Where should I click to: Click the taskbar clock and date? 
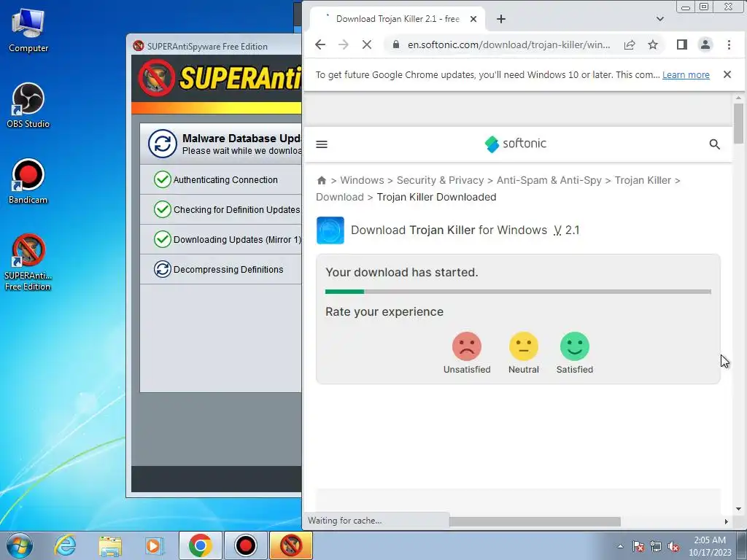click(x=710, y=546)
